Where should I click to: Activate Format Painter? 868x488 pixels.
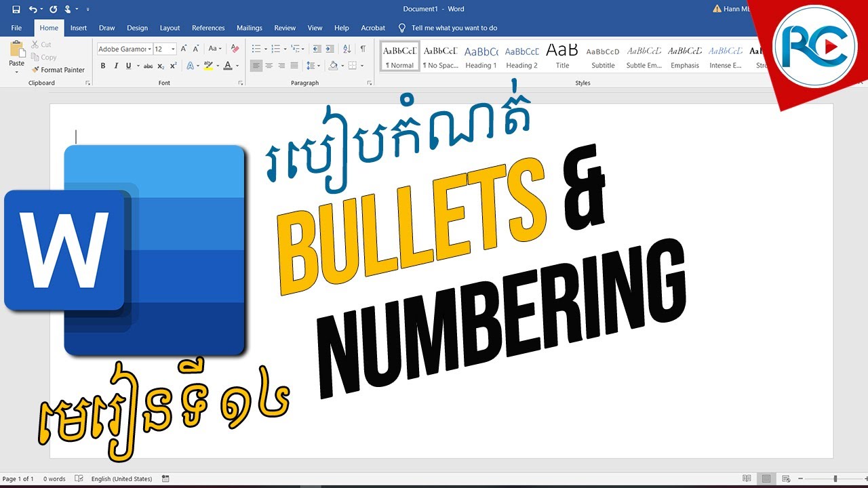58,70
